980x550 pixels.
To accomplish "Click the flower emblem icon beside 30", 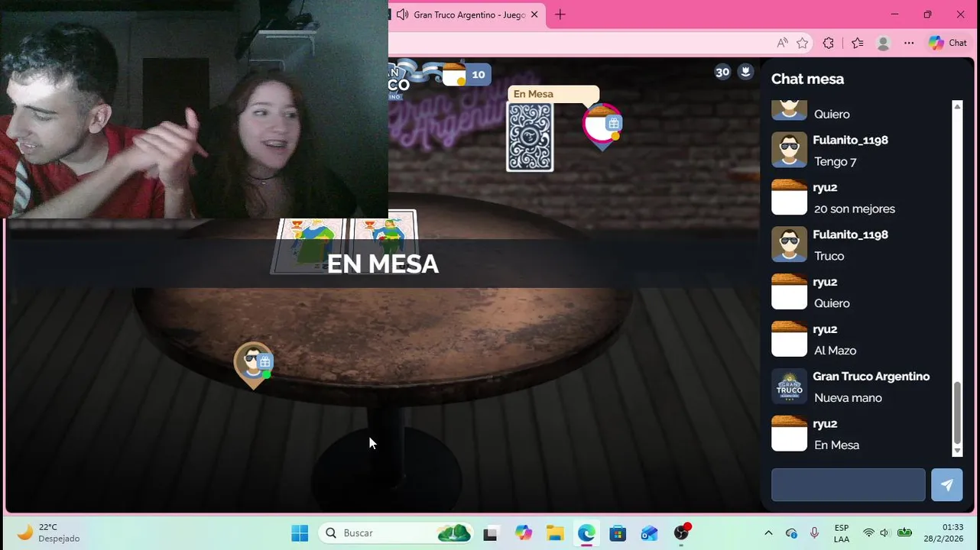I will pos(745,72).
